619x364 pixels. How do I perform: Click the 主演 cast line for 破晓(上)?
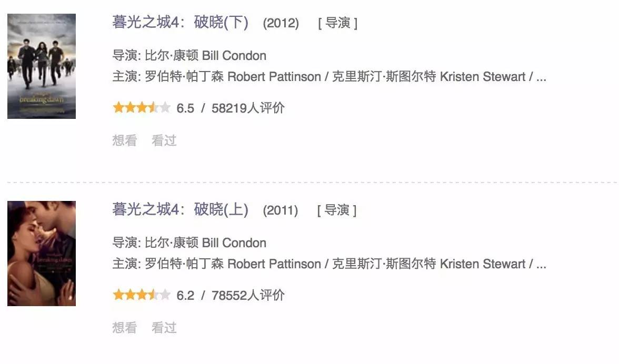click(329, 264)
